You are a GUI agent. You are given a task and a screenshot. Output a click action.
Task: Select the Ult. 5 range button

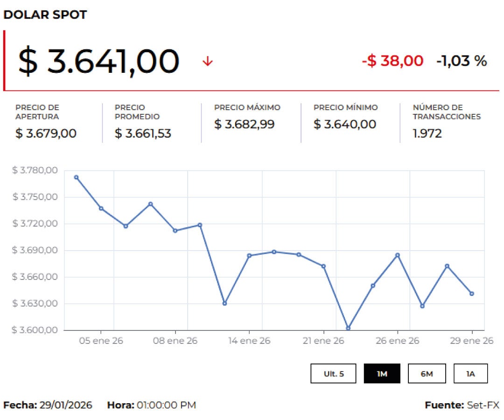[334, 373]
